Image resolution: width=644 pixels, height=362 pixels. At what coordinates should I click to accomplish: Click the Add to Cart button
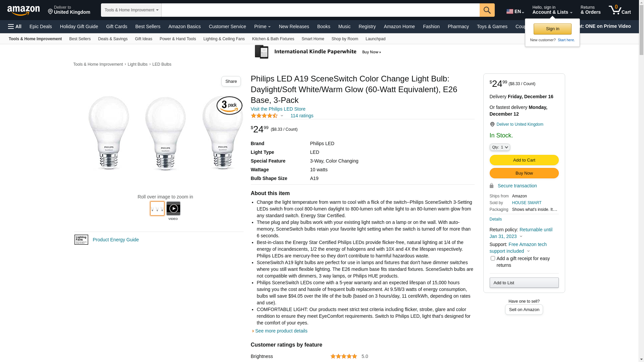pyautogui.click(x=524, y=160)
